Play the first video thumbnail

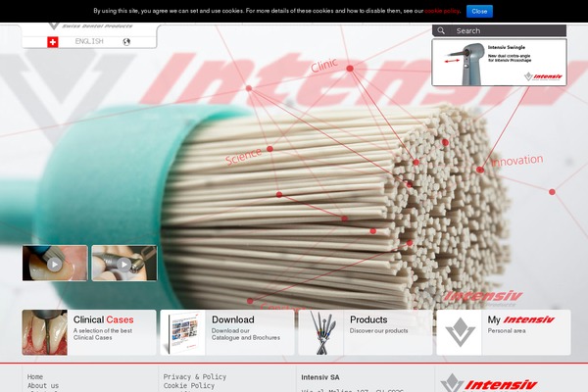[x=55, y=264]
